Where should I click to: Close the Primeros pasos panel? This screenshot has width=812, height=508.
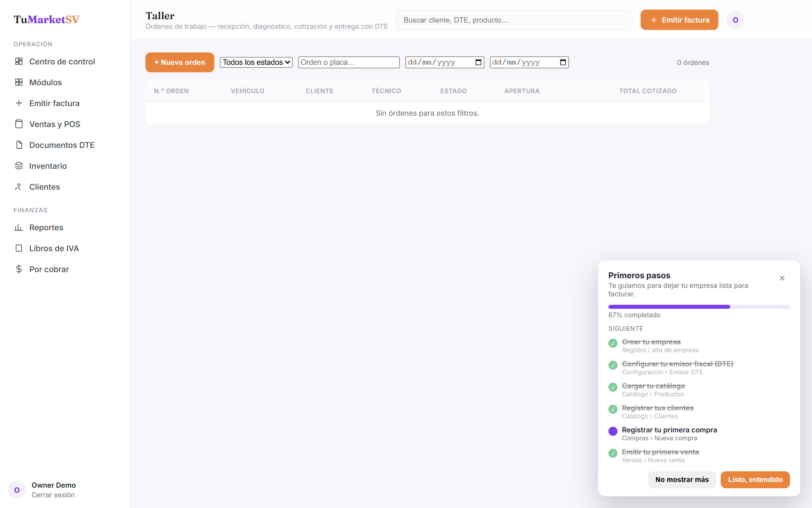pyautogui.click(x=782, y=278)
